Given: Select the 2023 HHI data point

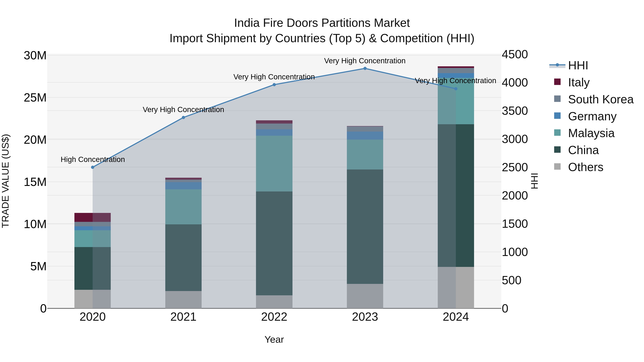Looking at the screenshot, I should click(365, 68).
